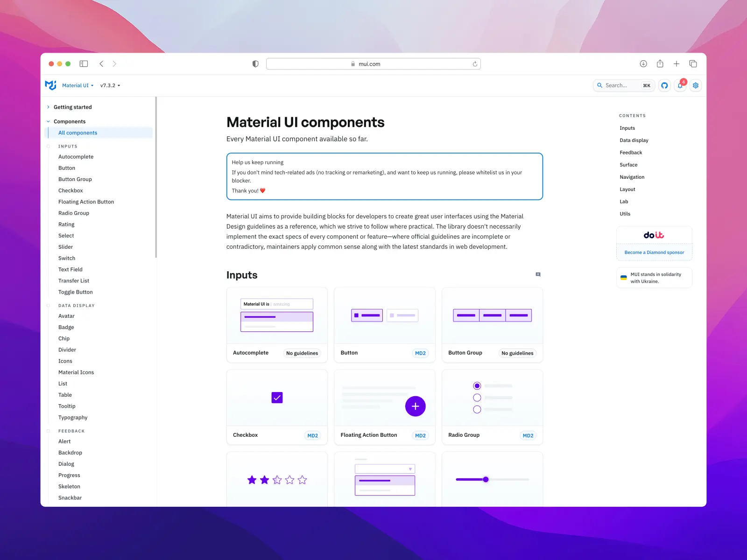Click the feedback comment icon beside Inputs
The height and width of the screenshot is (560, 747).
pos(538,274)
